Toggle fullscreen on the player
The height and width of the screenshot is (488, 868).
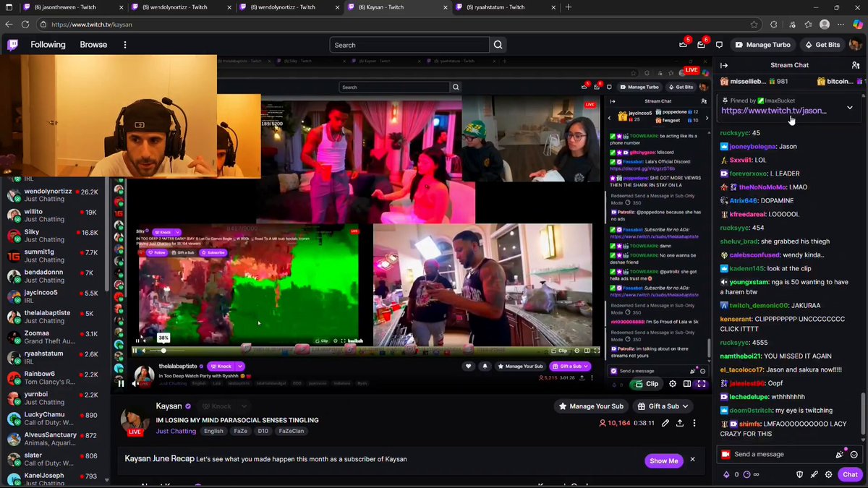(701, 384)
